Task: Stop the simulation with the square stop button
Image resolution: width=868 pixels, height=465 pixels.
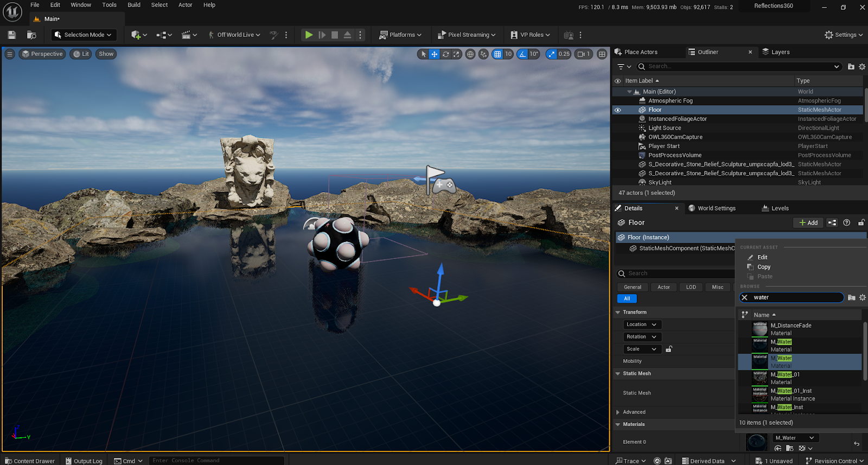Action: point(335,35)
